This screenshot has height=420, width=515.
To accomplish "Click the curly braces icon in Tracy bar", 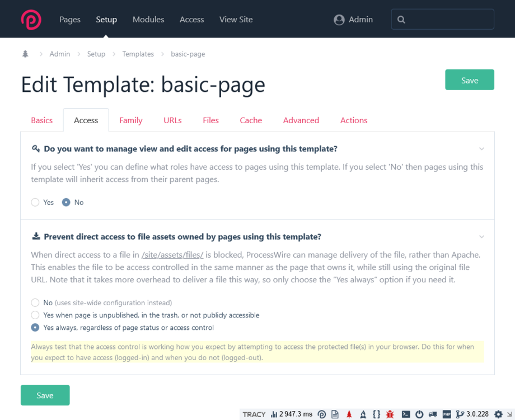I will pos(376,414).
